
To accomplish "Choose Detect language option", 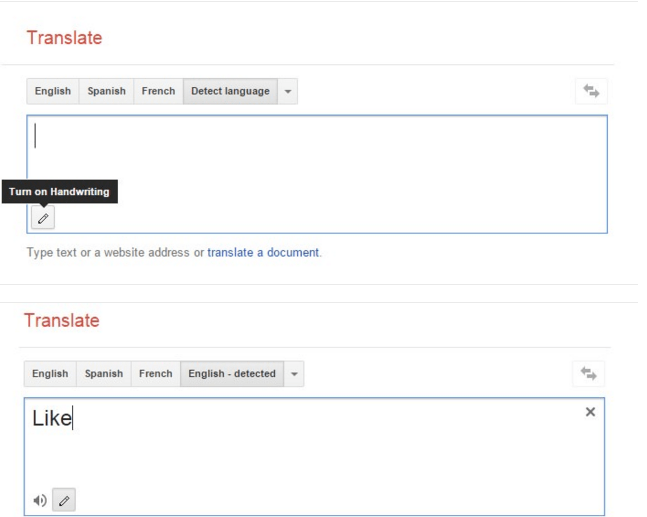I will click(230, 91).
